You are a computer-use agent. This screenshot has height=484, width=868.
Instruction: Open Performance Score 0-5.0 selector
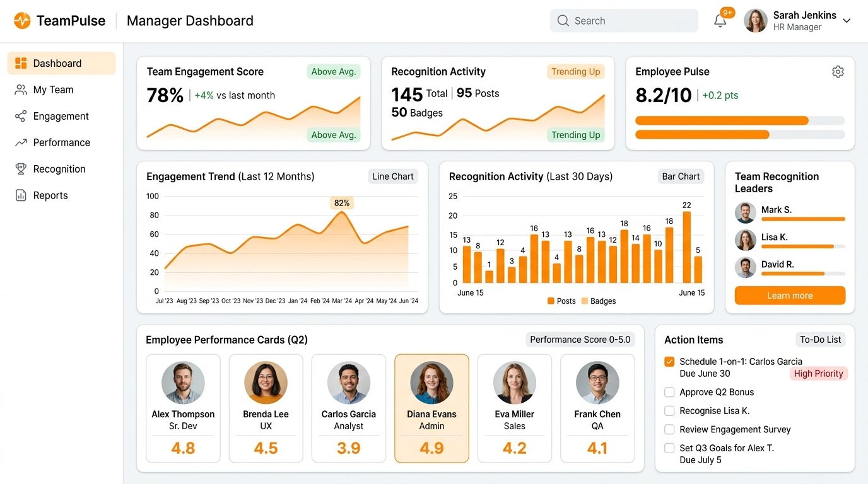pyautogui.click(x=580, y=340)
